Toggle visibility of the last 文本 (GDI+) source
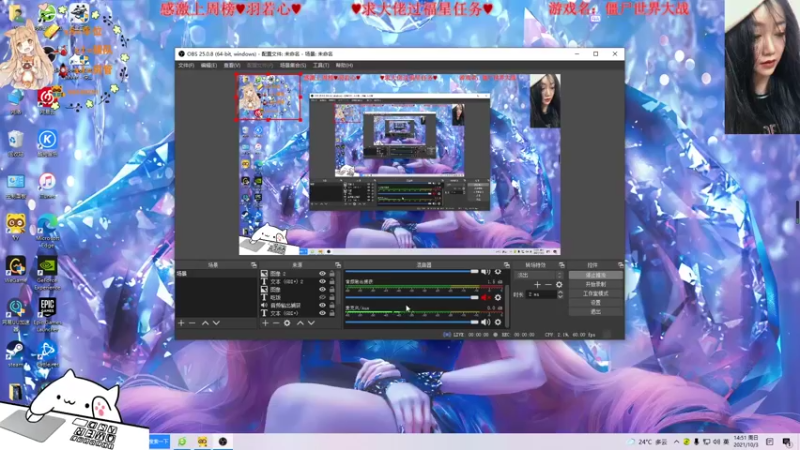Image resolution: width=800 pixels, height=450 pixels. (x=322, y=313)
